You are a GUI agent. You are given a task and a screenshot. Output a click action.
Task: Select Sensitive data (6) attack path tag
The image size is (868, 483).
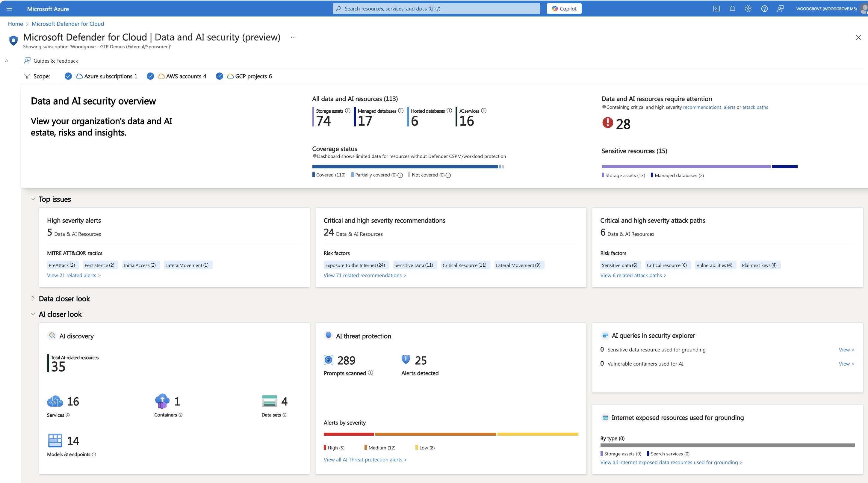[620, 265]
